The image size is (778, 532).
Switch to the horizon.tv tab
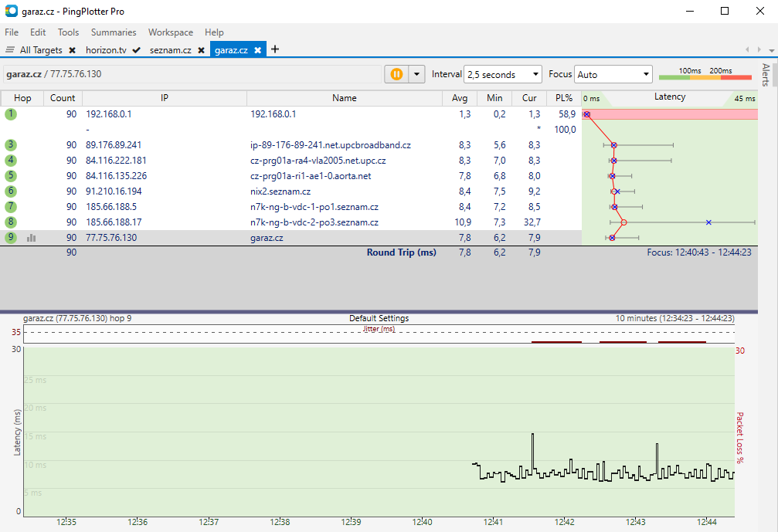[x=105, y=50]
